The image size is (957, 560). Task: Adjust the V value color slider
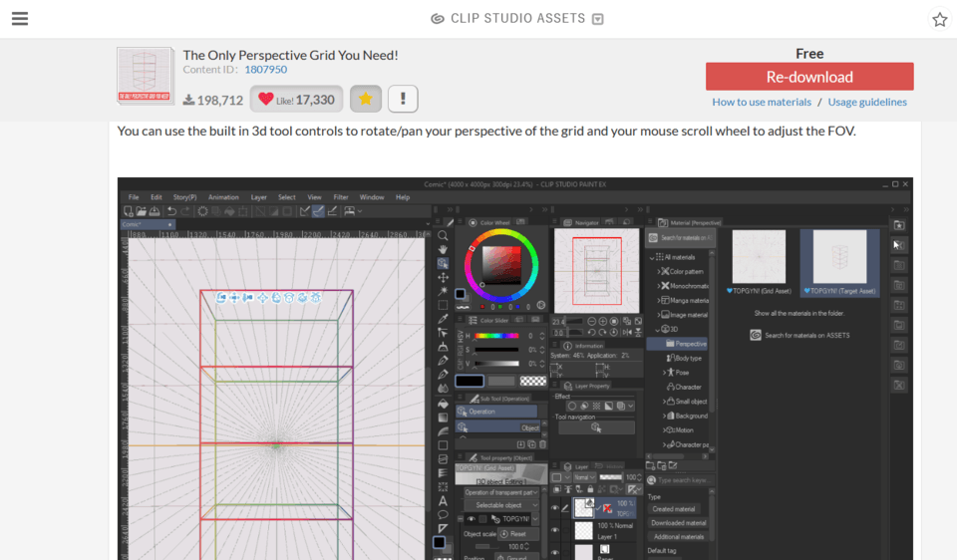(496, 364)
